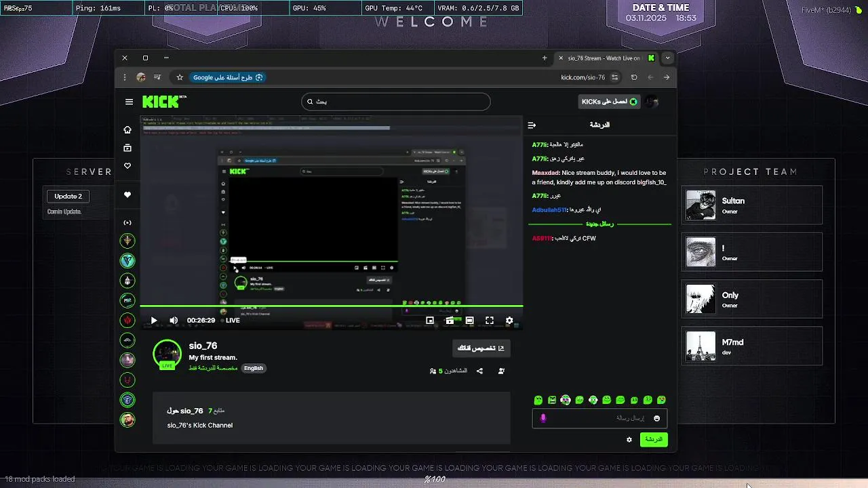Open the Following heart outline icon
Viewport: 868px width, 488px height.
(127, 166)
